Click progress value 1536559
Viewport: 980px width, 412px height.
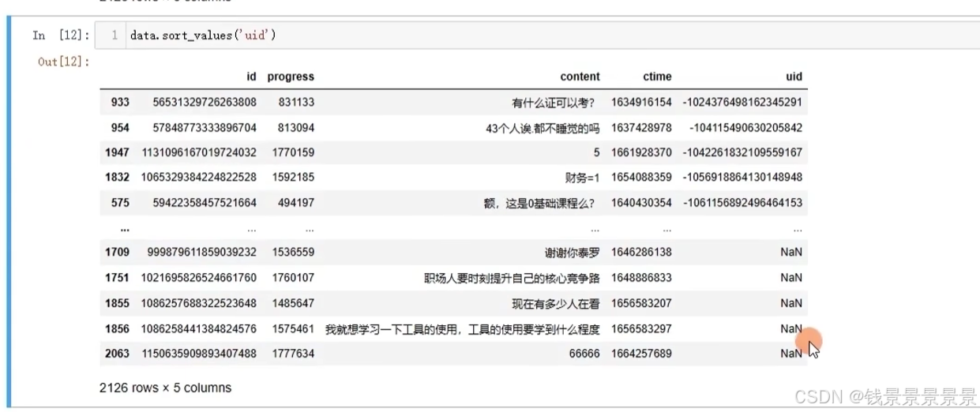click(293, 253)
